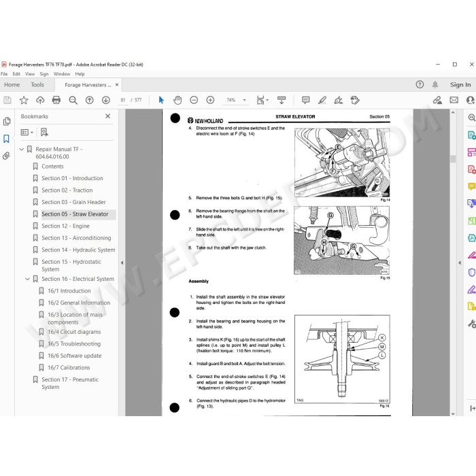
Task: Print the document with printer icon
Action: pos(56,100)
